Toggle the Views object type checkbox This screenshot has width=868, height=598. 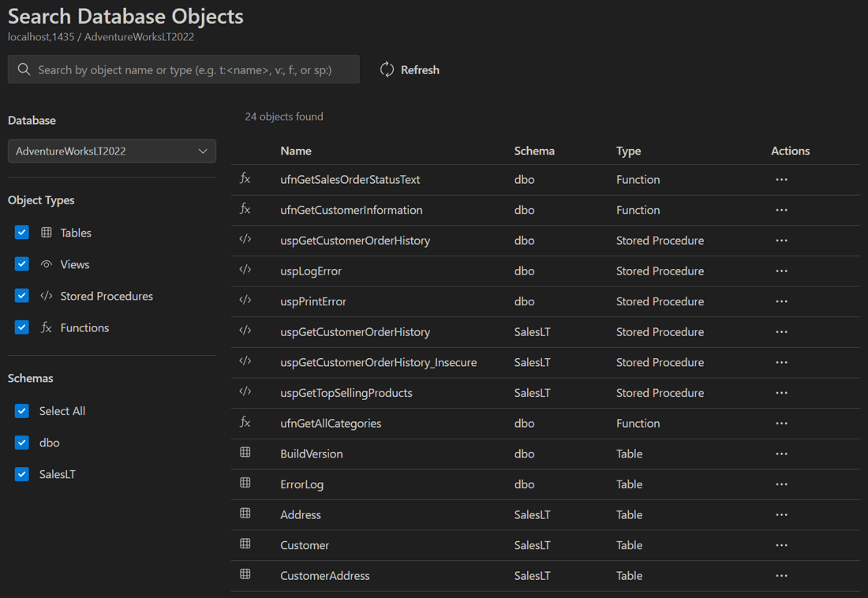click(x=22, y=264)
